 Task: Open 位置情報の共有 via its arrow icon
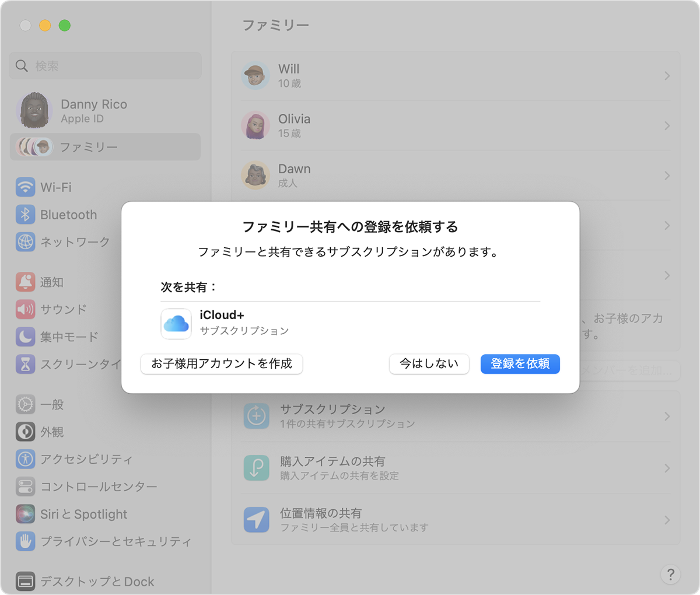[256, 520]
